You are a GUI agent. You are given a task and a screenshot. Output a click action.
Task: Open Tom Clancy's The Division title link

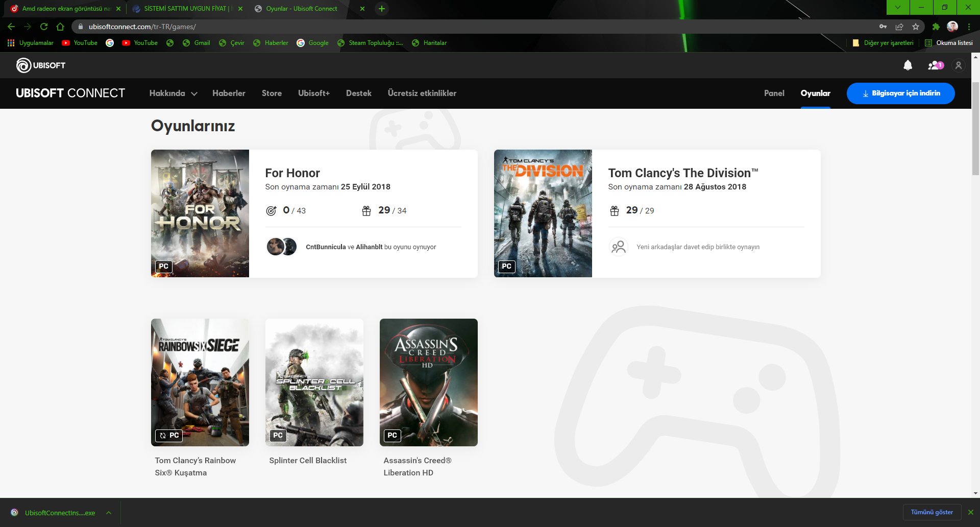683,173
